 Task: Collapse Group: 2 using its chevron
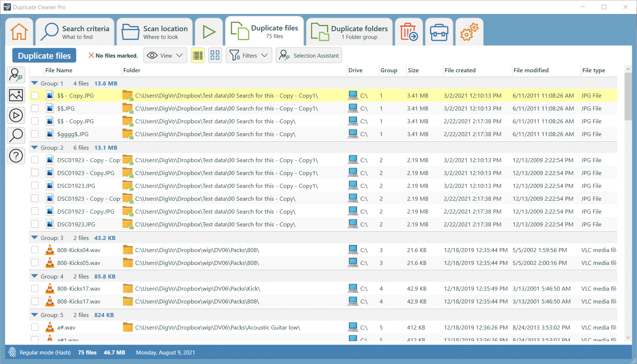[x=34, y=147]
